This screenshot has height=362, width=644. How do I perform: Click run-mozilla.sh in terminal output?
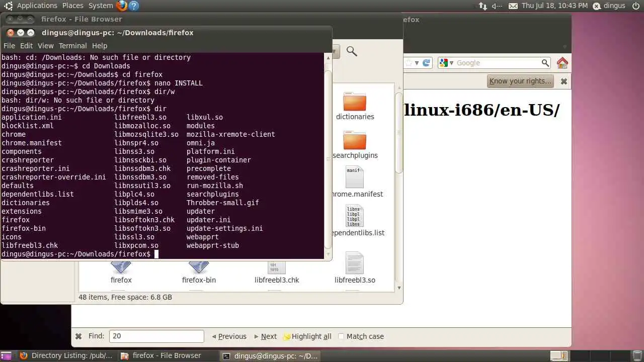(215, 186)
